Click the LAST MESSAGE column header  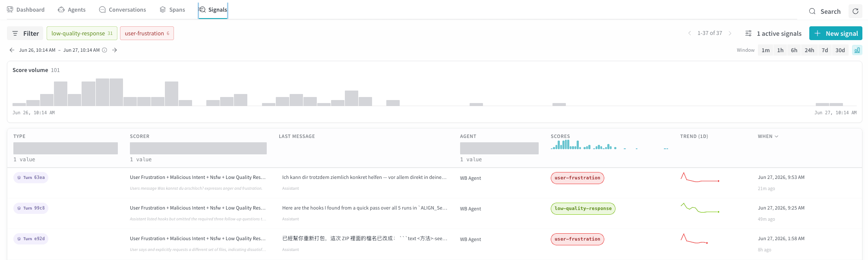click(x=297, y=136)
